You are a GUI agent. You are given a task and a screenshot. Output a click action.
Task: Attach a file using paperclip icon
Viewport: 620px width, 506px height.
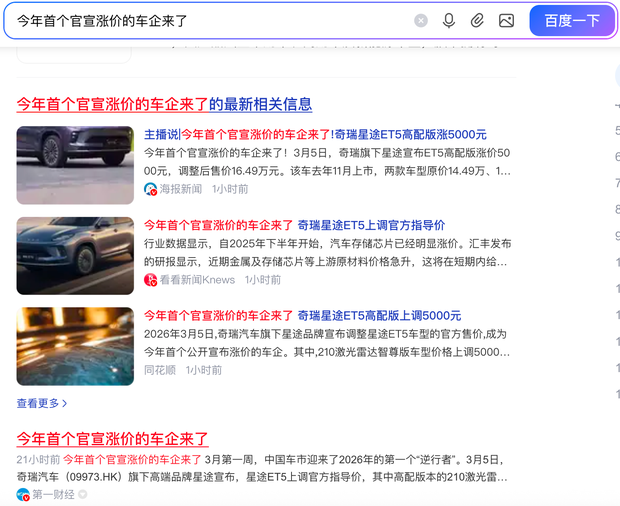pyautogui.click(x=477, y=21)
